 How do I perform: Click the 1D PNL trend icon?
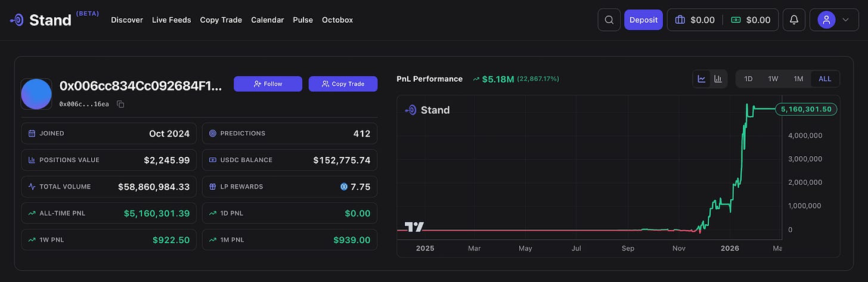[x=212, y=213]
